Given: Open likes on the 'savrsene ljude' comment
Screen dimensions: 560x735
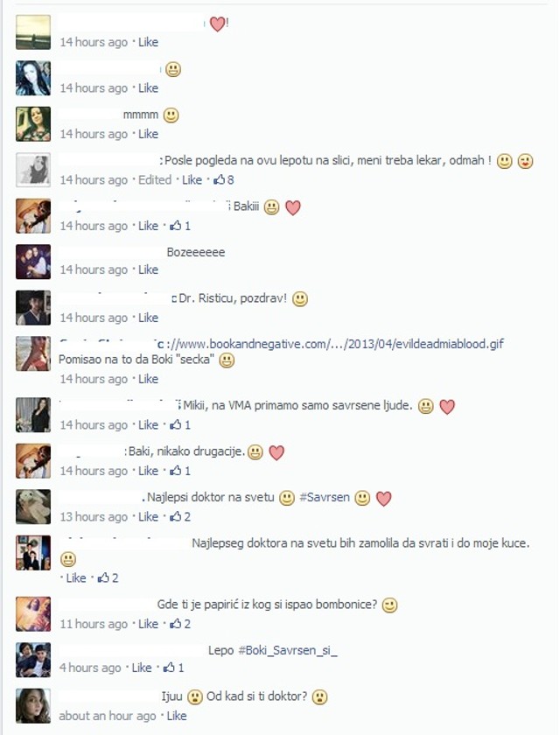Looking at the screenshot, I should coord(180,425).
